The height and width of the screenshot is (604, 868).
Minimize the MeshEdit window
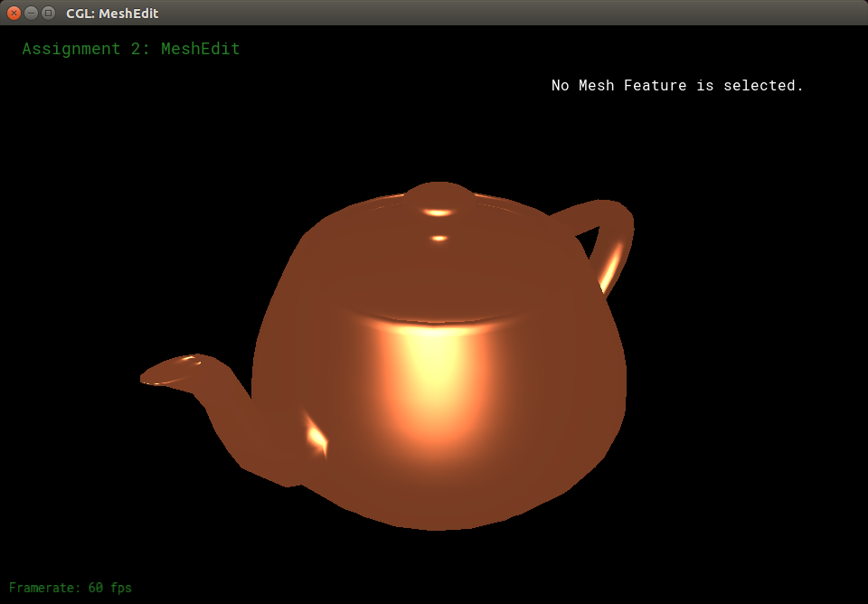click(31, 13)
